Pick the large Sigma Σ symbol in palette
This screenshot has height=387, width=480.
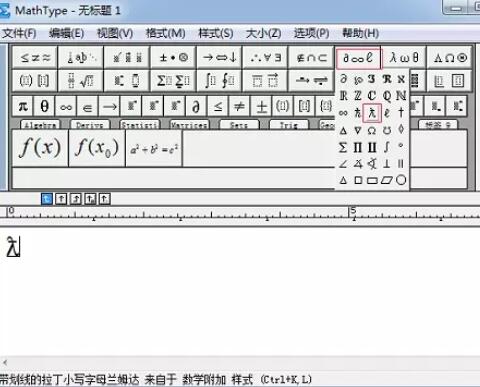(x=343, y=147)
